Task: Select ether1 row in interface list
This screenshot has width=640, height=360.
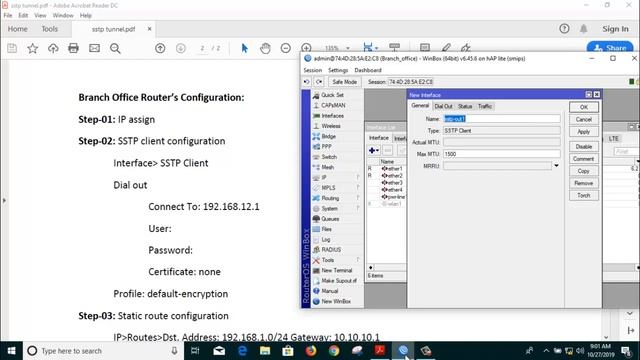Action: click(x=387, y=169)
